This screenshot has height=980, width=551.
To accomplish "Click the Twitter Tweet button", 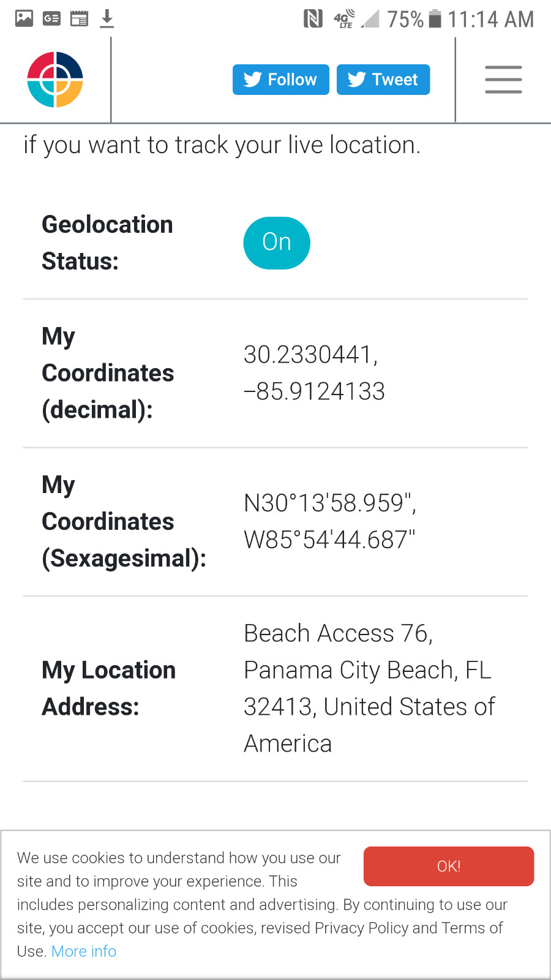I will (x=383, y=80).
